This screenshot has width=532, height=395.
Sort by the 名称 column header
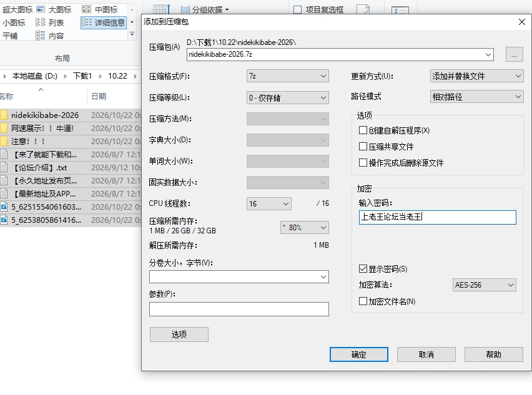click(7, 97)
